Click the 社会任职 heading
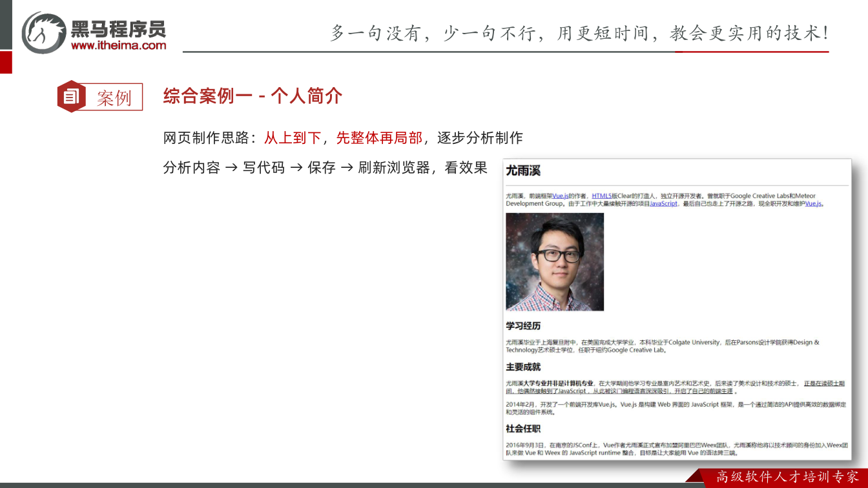 pos(523,429)
